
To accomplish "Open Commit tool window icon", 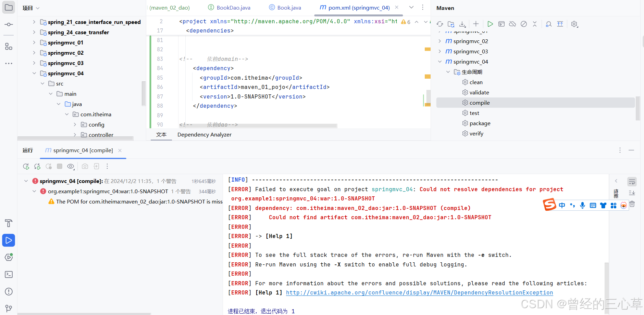I will (x=9, y=25).
